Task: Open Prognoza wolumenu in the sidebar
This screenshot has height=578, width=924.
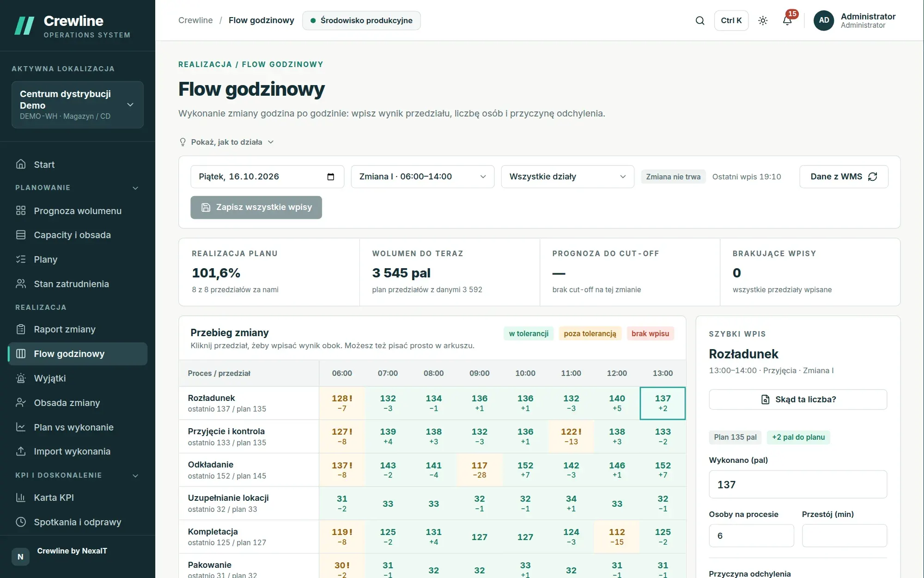Action: point(78,211)
